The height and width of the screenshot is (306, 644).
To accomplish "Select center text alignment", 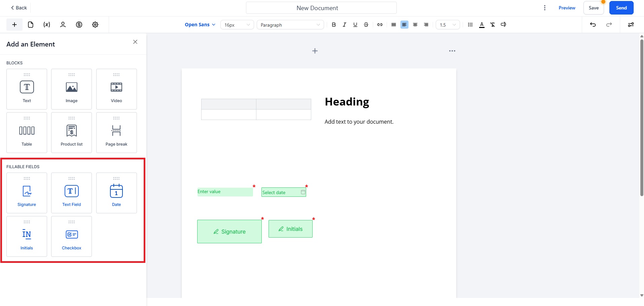I will coord(415,25).
